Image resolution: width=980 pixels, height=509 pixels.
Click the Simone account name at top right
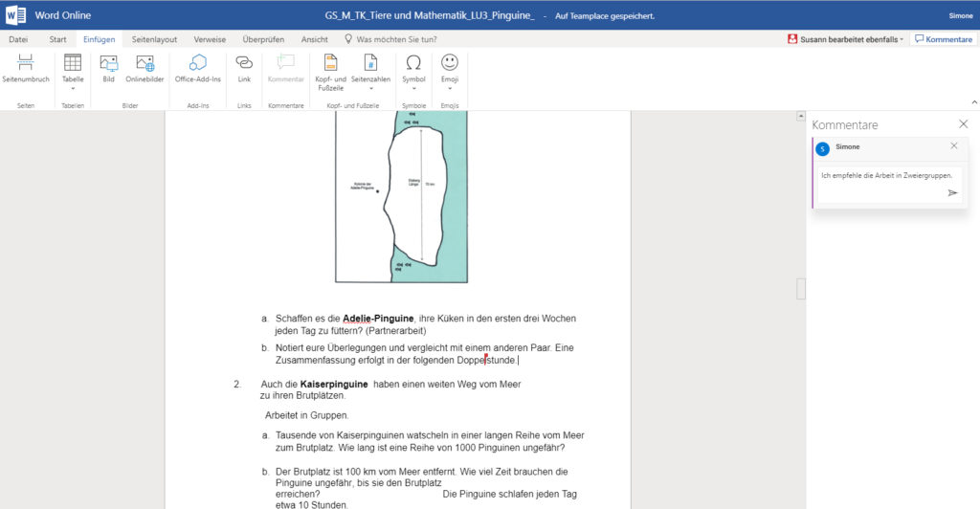[x=961, y=15]
